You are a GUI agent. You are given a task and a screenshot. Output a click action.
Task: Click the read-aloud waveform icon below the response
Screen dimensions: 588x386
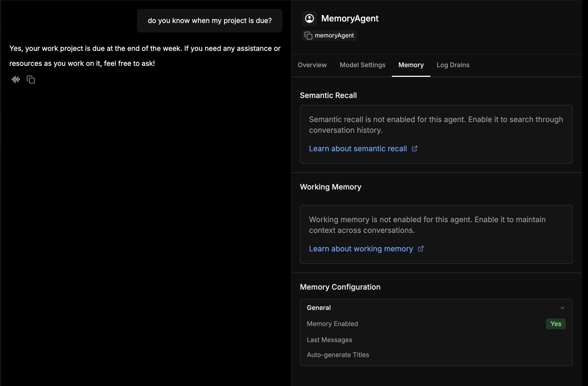[16, 80]
